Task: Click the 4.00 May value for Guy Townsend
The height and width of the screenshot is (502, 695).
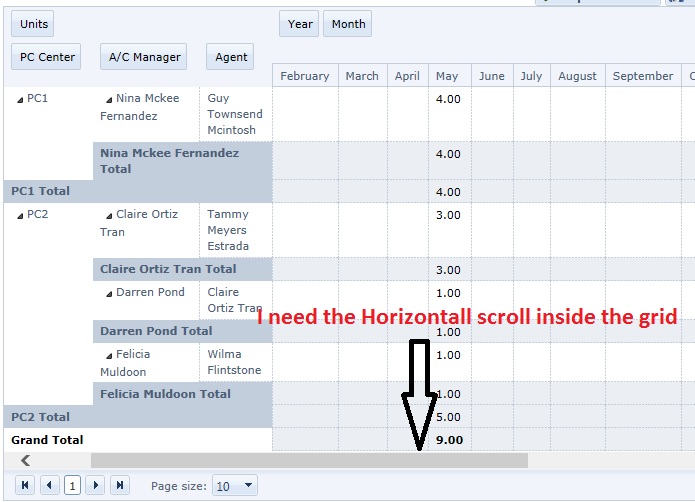Action: tap(448, 99)
